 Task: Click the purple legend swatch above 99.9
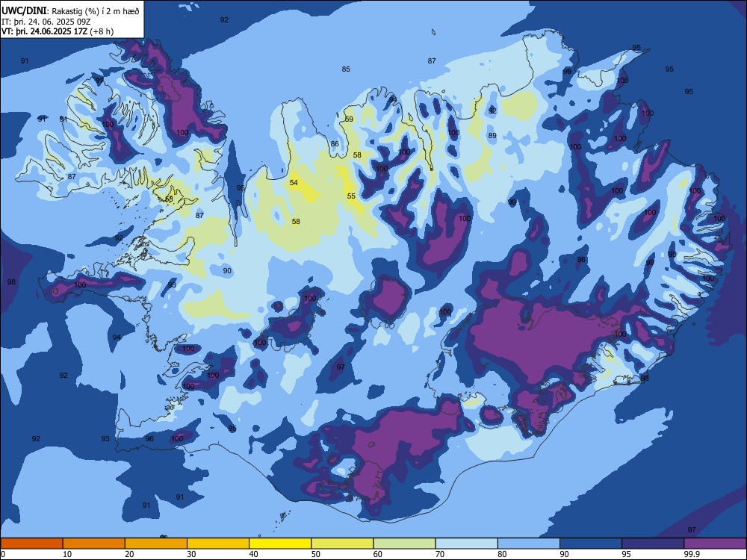click(x=715, y=544)
